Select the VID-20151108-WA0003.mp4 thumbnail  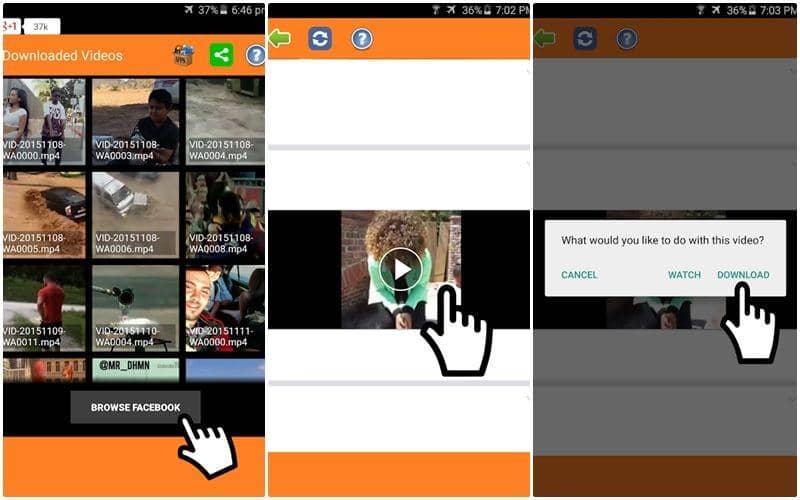point(135,120)
